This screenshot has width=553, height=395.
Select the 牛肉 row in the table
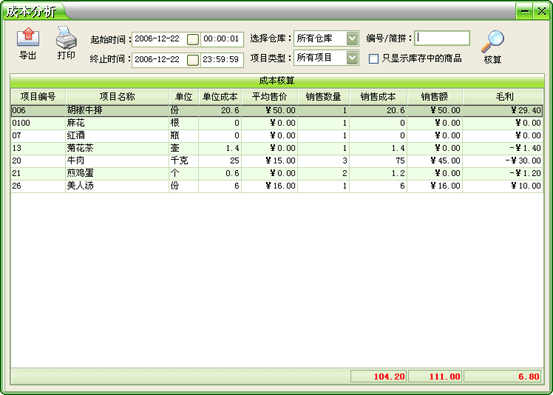click(x=277, y=161)
